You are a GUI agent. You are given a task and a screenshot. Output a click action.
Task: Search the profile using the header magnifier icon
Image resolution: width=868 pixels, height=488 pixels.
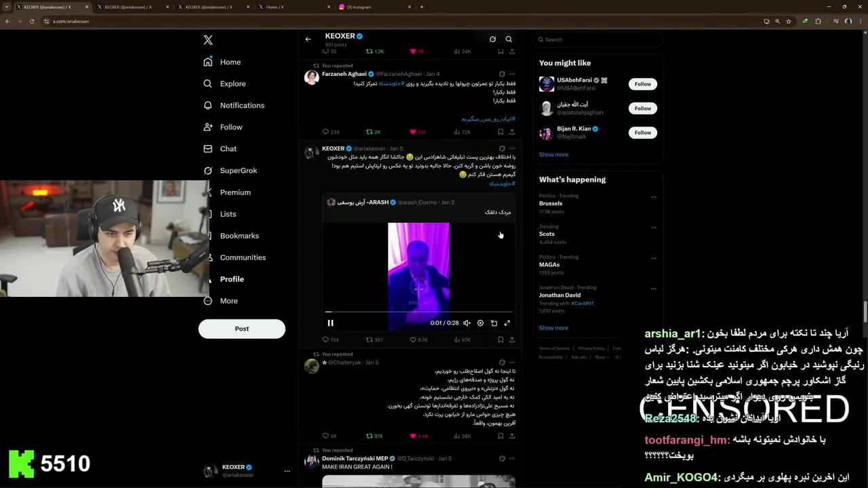[x=509, y=39]
